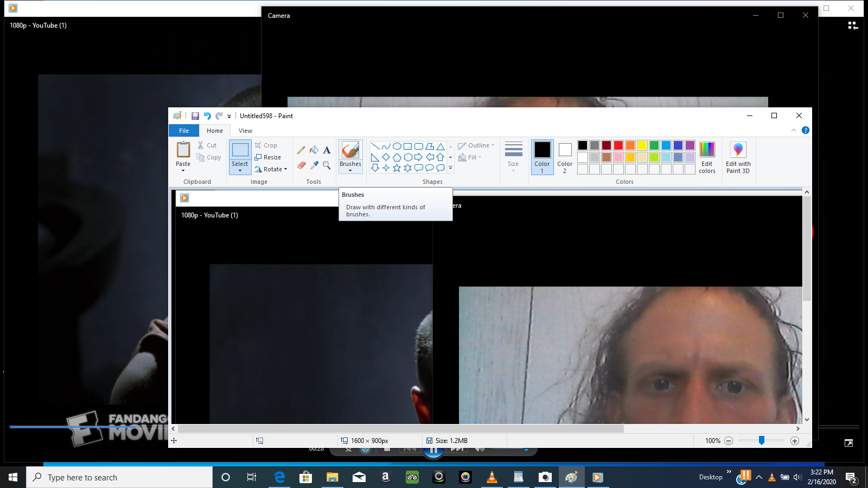
Task: Pick the green color swatch
Action: coord(654,145)
